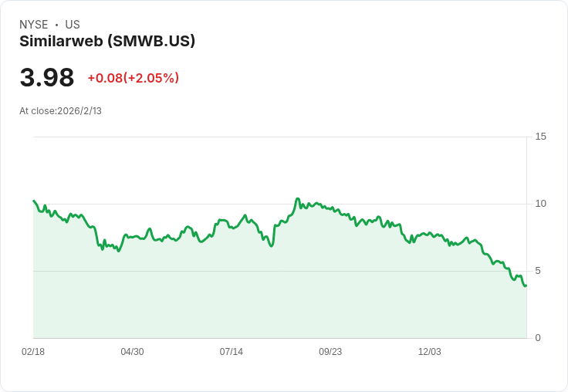Click the NYSE exchange label
The width and height of the screenshot is (568, 392).
(x=33, y=25)
